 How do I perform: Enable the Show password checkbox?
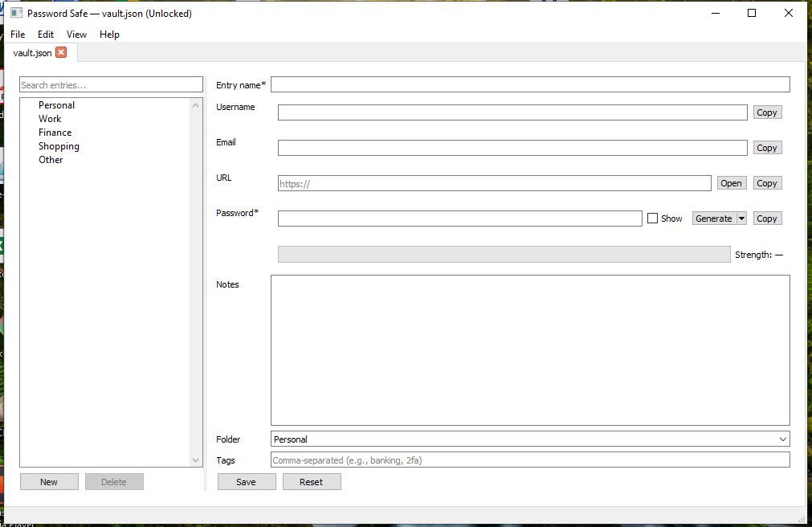pyautogui.click(x=653, y=218)
